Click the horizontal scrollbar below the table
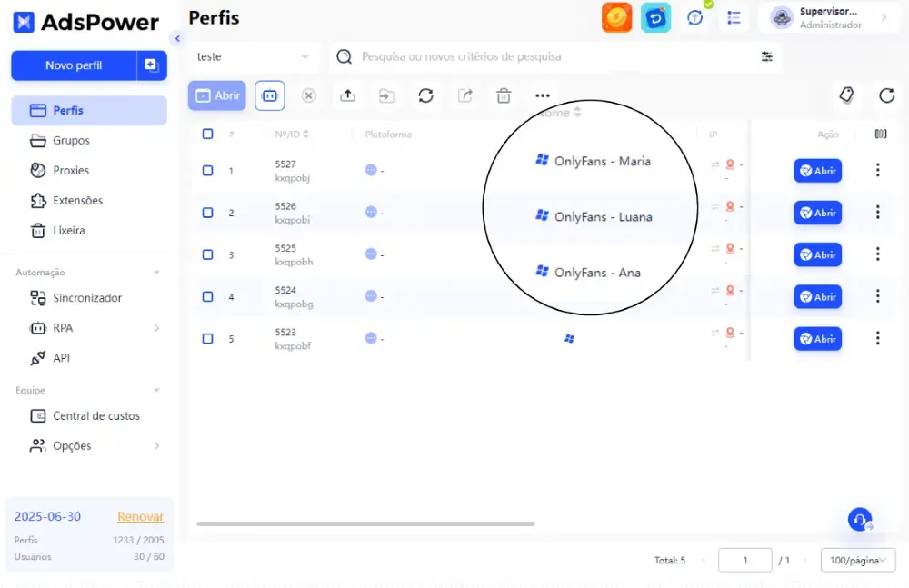Viewport: 909px width, 588px height. click(365, 523)
